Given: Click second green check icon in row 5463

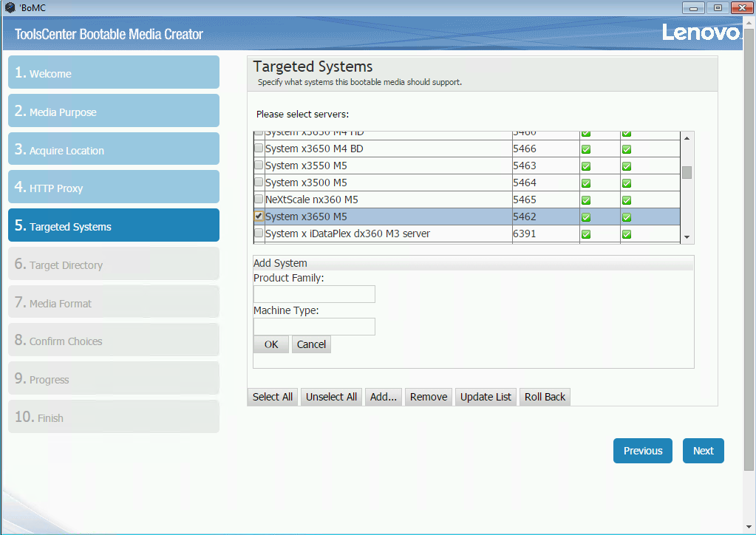Looking at the screenshot, I should [626, 166].
